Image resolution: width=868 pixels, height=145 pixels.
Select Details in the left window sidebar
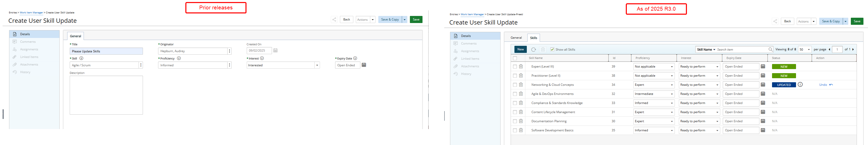(x=34, y=34)
